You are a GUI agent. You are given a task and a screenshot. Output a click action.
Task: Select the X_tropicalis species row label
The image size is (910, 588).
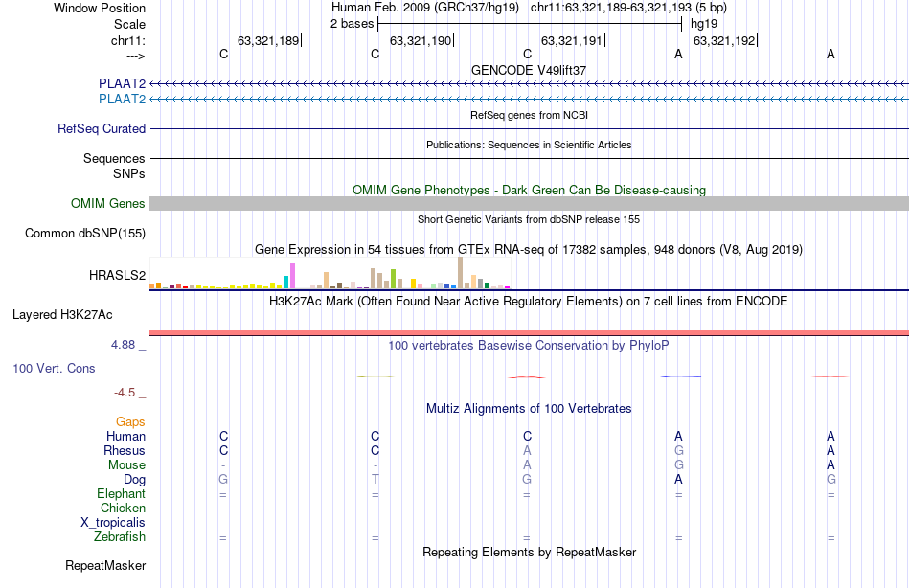click(x=113, y=523)
